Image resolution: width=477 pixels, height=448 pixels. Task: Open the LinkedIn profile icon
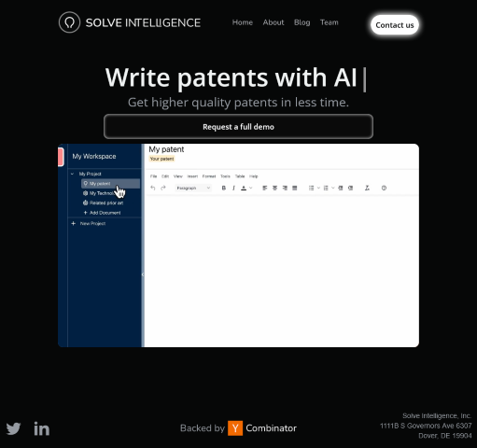[x=42, y=428]
